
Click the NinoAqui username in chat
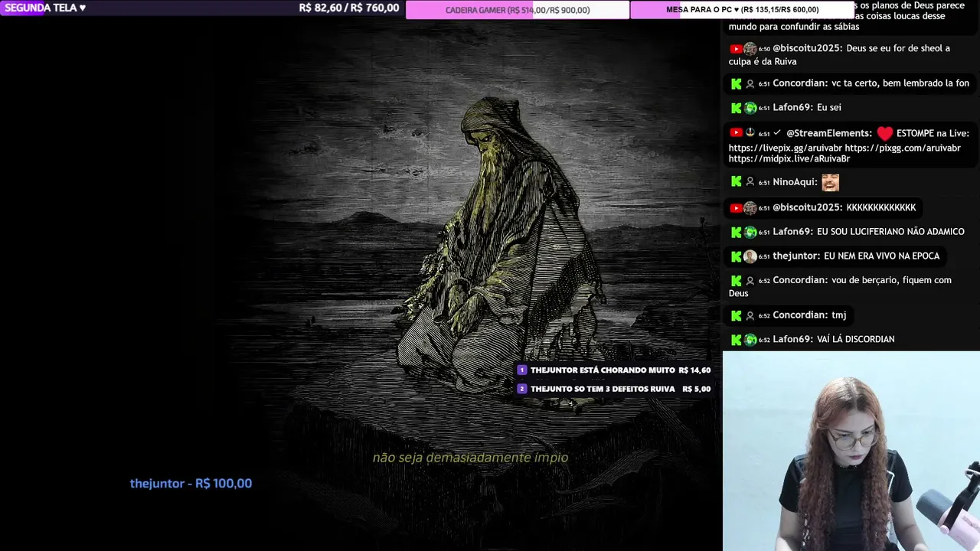tap(795, 182)
